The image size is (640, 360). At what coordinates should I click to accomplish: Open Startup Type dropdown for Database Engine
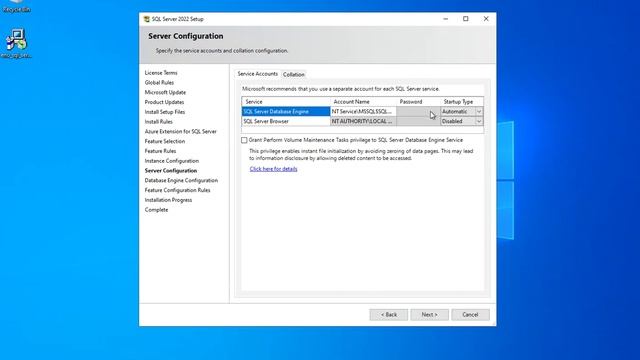[x=479, y=111]
